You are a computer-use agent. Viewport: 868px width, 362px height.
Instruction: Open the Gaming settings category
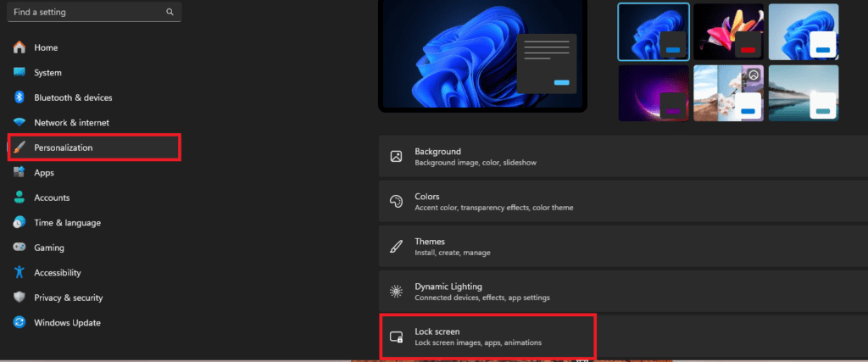(x=94, y=248)
